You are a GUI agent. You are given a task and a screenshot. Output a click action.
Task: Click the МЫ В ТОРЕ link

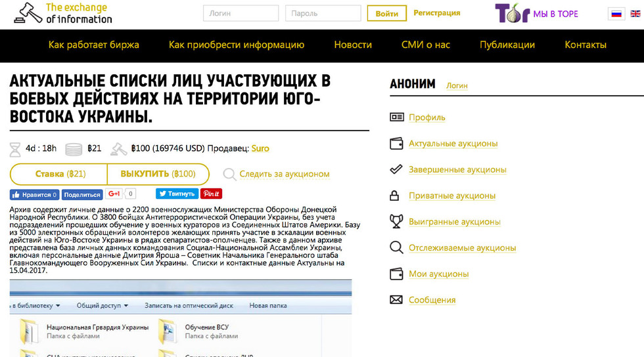pyautogui.click(x=555, y=14)
